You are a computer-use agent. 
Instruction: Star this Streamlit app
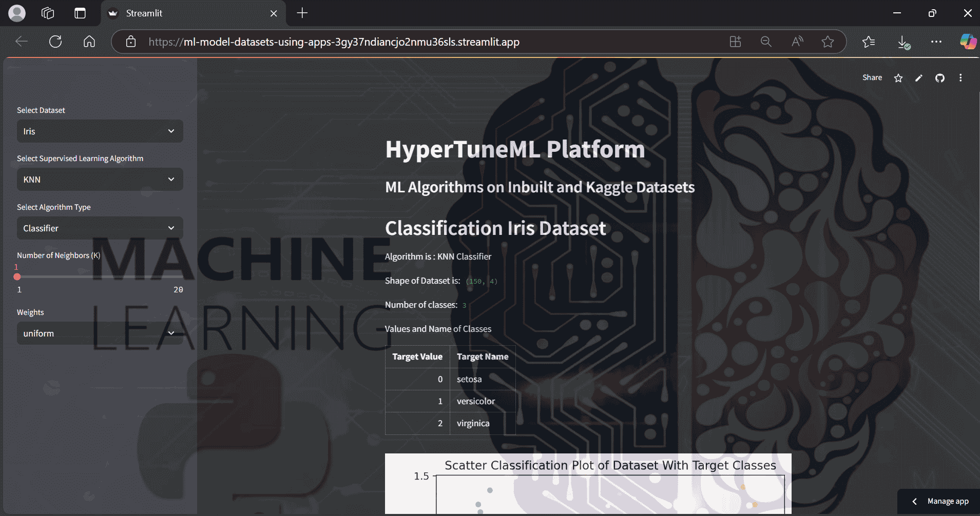coord(898,78)
